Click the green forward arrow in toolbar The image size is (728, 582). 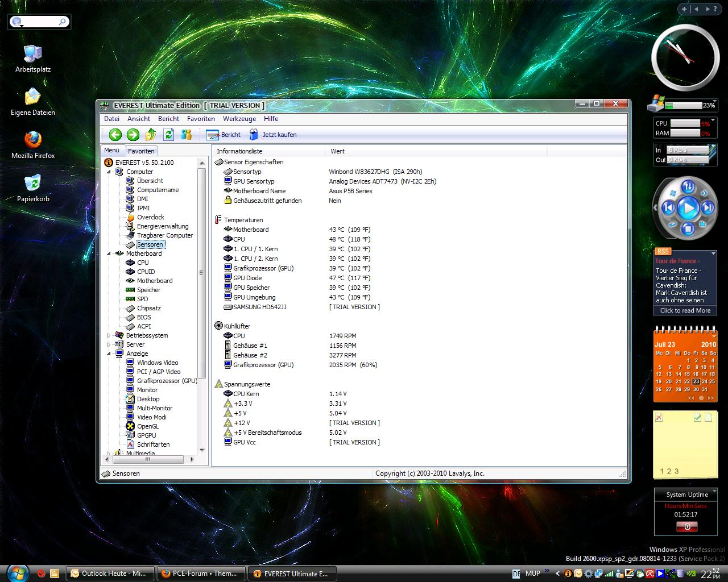click(x=133, y=135)
